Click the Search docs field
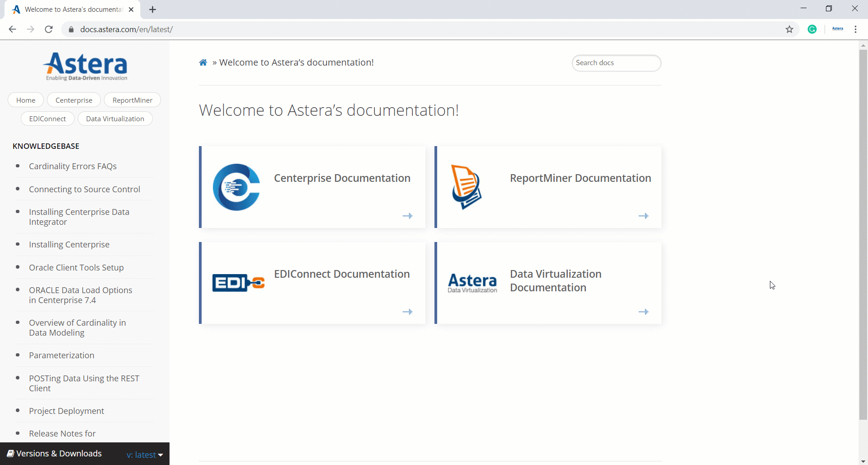 pyautogui.click(x=616, y=63)
